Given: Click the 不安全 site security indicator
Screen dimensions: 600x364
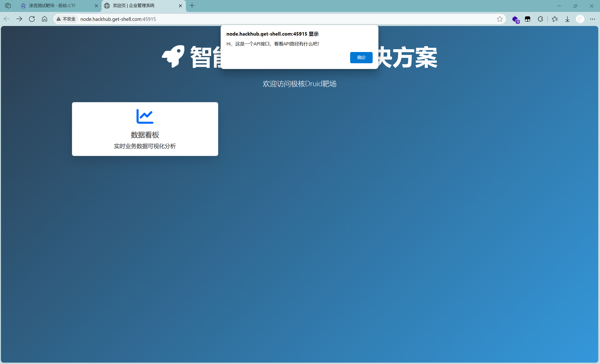Looking at the screenshot, I should tap(66, 19).
